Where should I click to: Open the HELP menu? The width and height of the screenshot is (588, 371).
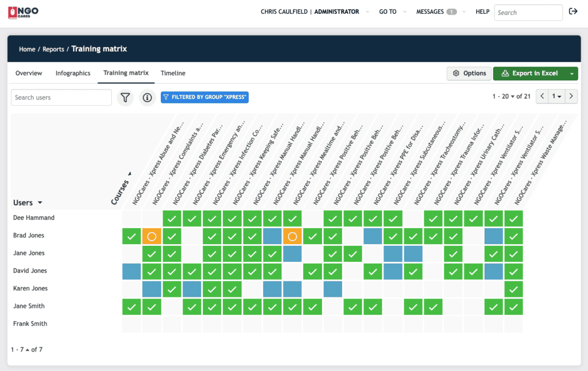pyautogui.click(x=482, y=12)
